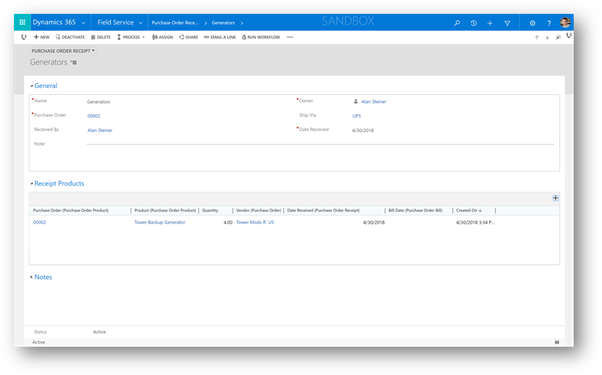The width and height of the screenshot is (602, 375).
Task: Click the Delete command
Action: click(101, 37)
